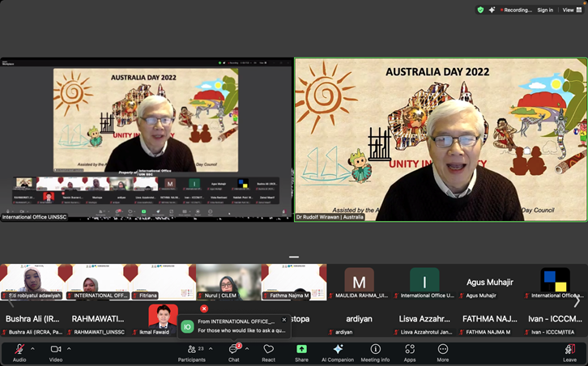This screenshot has width=588, height=366.
Task: Open the Apps menu
Action: (x=410, y=353)
